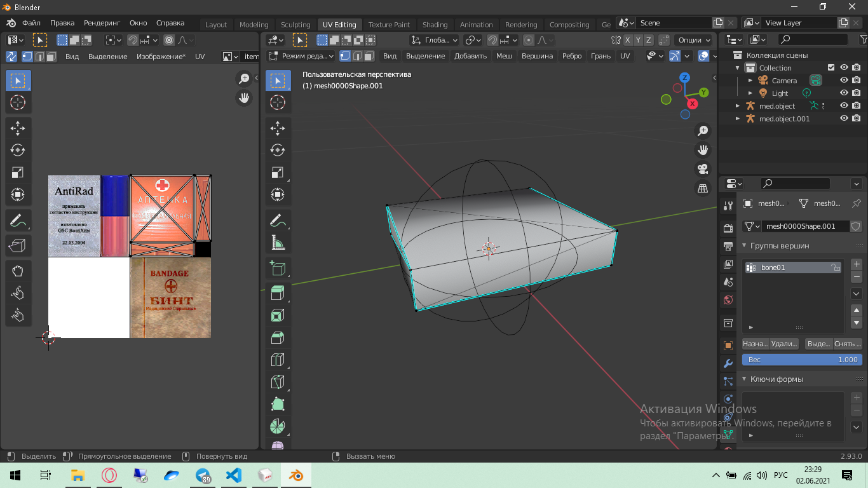The height and width of the screenshot is (488, 868).
Task: Open the Windows Start menu
Action: tap(15, 475)
